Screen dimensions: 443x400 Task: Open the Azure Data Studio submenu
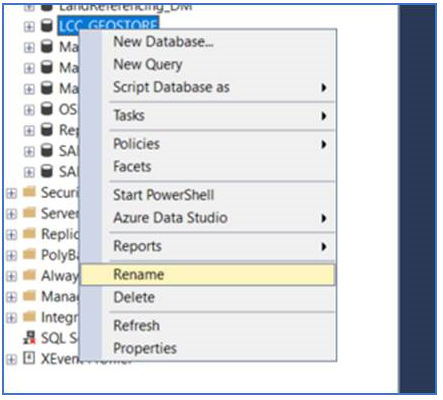208,218
